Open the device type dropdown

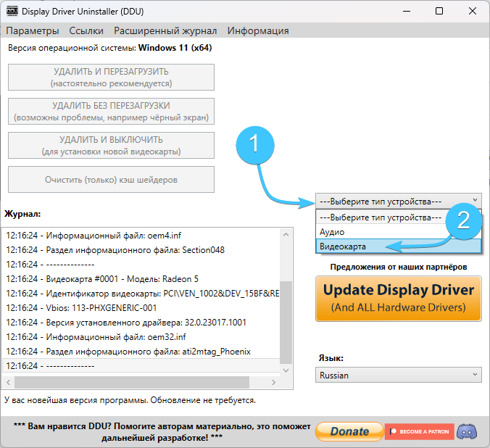pos(398,201)
